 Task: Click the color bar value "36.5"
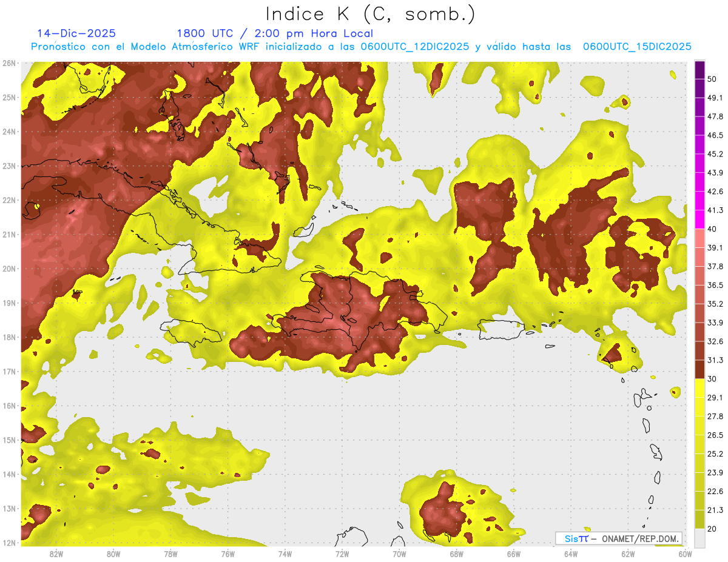[715, 285]
